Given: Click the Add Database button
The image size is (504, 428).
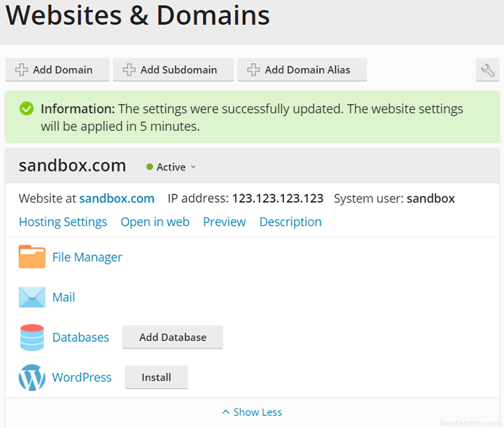Looking at the screenshot, I should 172,337.
